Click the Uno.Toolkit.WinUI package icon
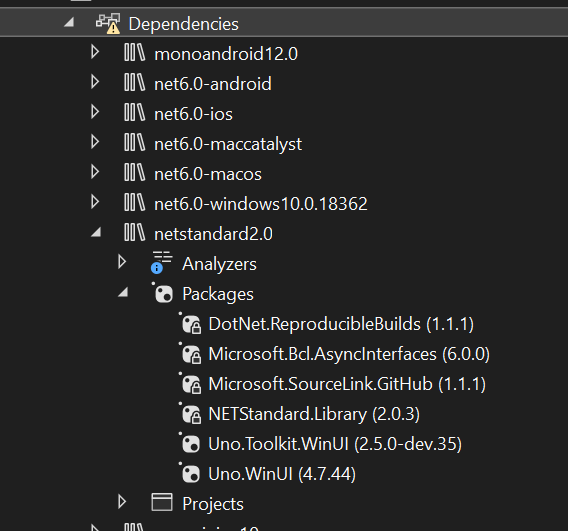 click(x=190, y=443)
